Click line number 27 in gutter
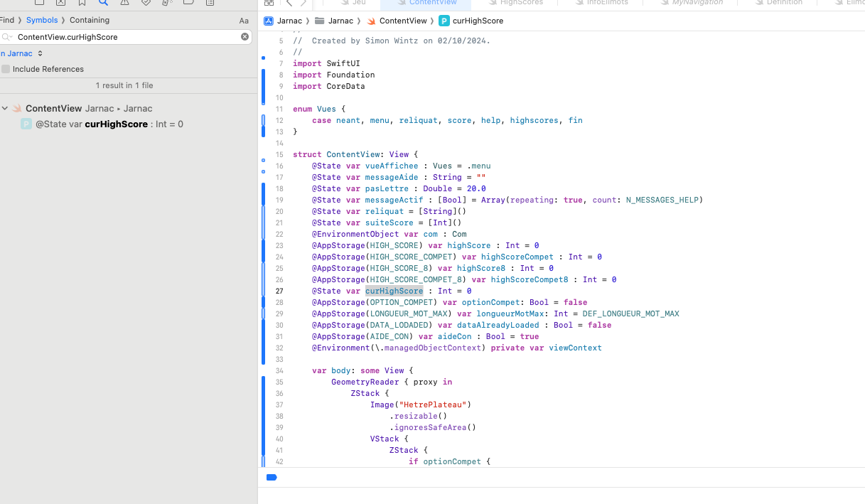Image resolution: width=865 pixels, height=504 pixels. point(279,291)
